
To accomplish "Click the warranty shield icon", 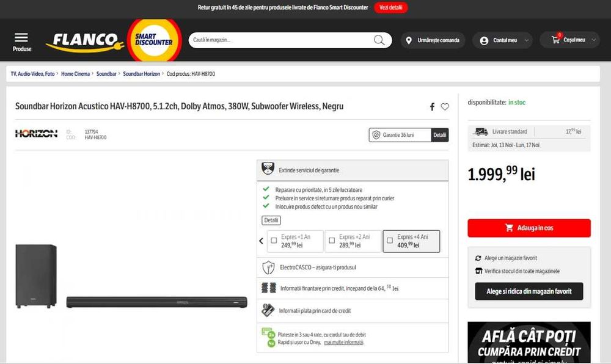I will [376, 135].
